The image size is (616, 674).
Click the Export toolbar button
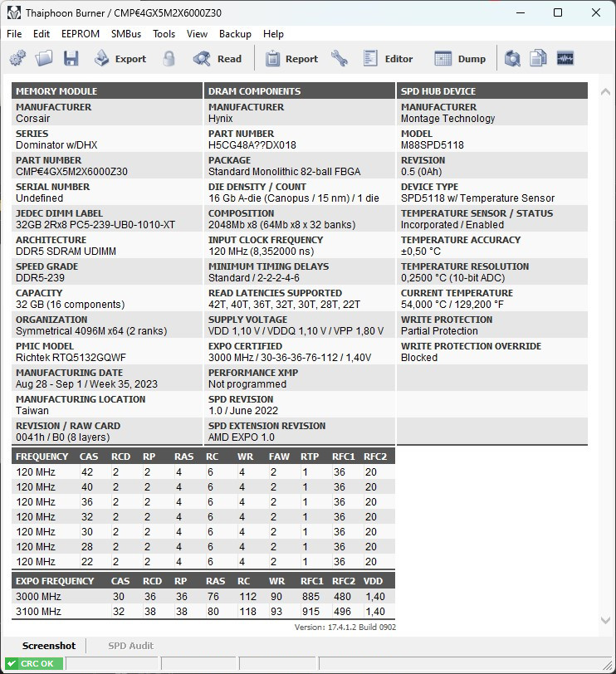click(x=120, y=59)
